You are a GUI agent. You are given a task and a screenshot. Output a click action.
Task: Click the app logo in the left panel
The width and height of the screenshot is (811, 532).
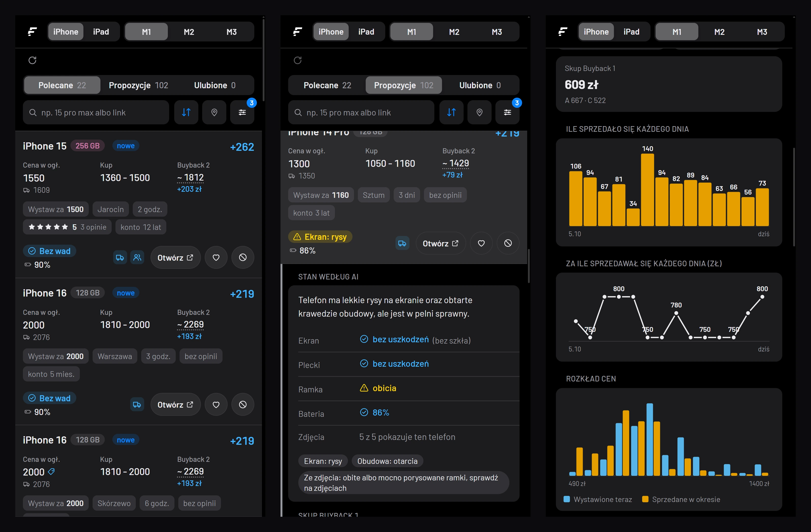coord(32,32)
